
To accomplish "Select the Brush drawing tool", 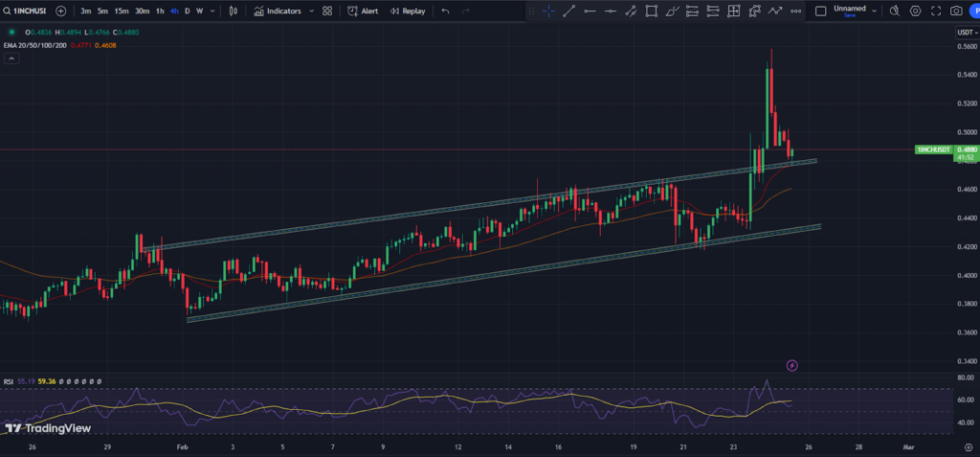I will click(x=672, y=11).
